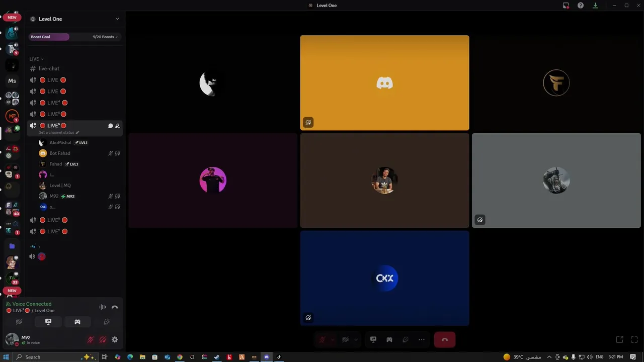Launch activities from the bottom call bar
The width and height of the screenshot is (644, 362).
click(x=389, y=340)
